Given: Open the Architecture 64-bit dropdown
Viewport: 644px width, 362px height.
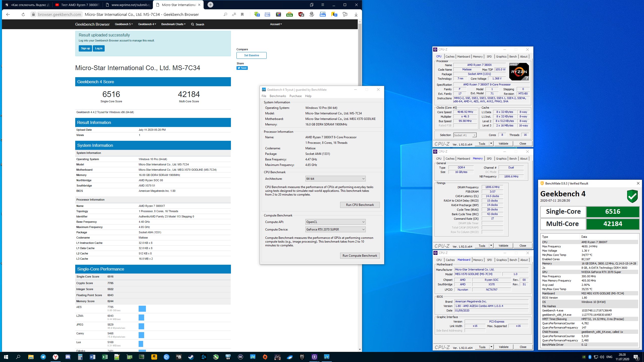Looking at the screenshot, I should pos(335,179).
